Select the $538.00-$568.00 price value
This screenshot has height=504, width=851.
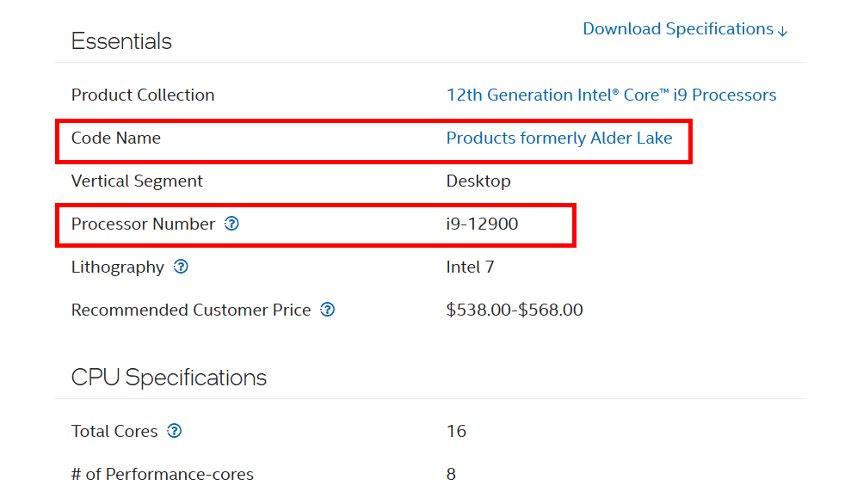point(515,310)
